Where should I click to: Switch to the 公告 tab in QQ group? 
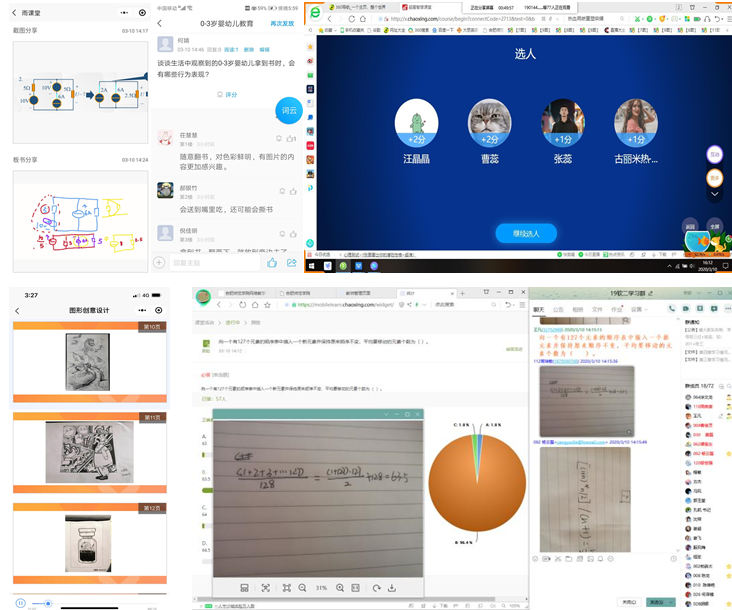tap(560, 310)
